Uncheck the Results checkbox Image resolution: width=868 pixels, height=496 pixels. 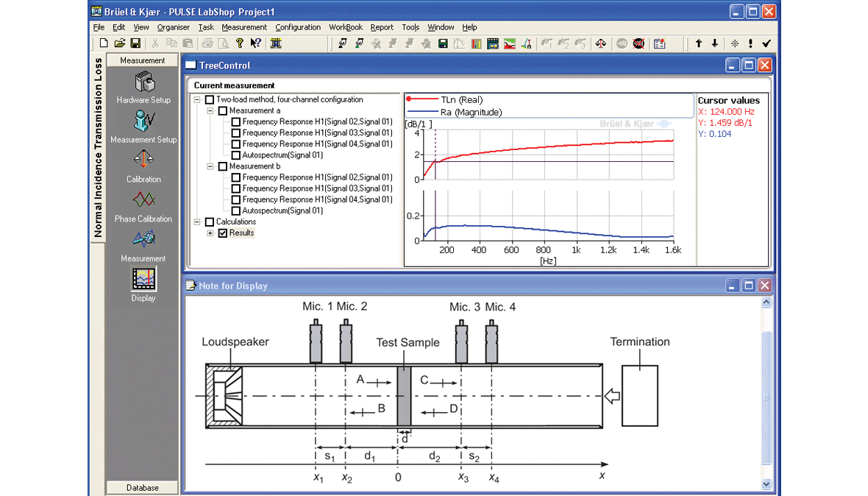(223, 233)
